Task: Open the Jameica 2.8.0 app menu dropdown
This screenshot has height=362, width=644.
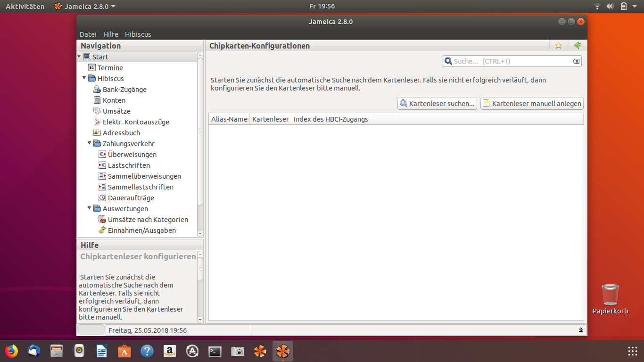Action: 85,7
